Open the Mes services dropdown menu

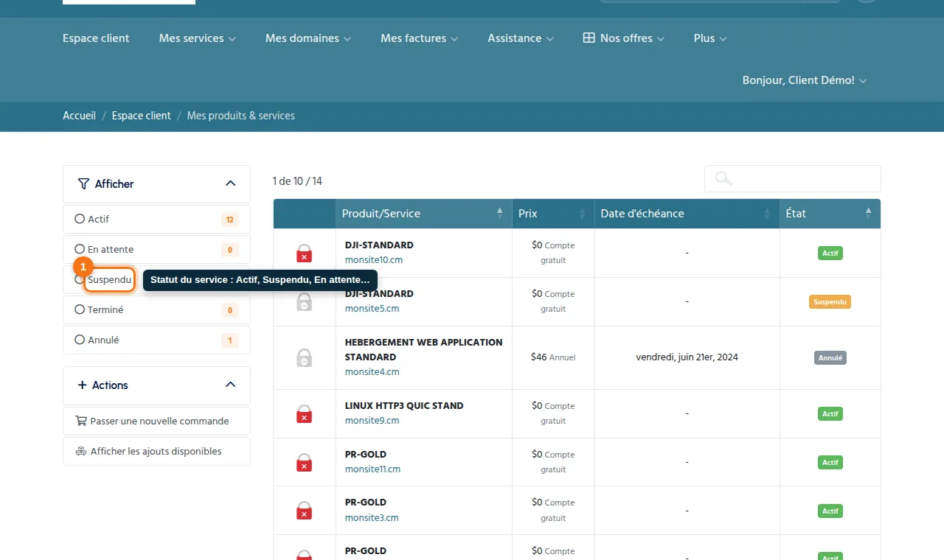(x=198, y=38)
